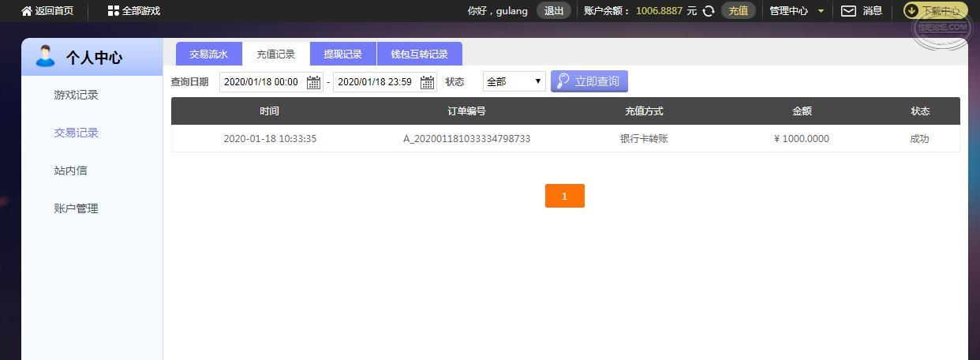Click the grid icon beside 全部游戏
Screen dimensions: 980x360
click(x=114, y=11)
